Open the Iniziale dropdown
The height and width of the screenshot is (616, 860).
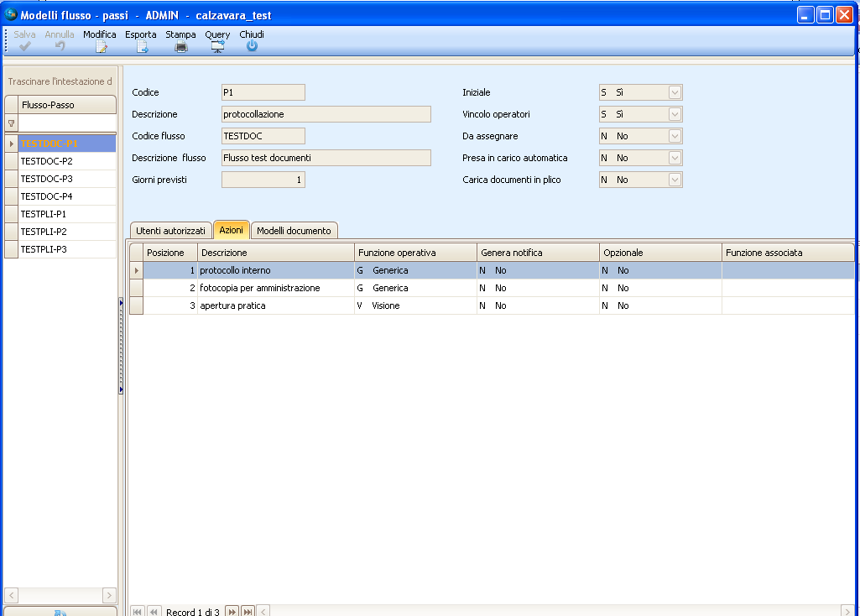click(675, 92)
